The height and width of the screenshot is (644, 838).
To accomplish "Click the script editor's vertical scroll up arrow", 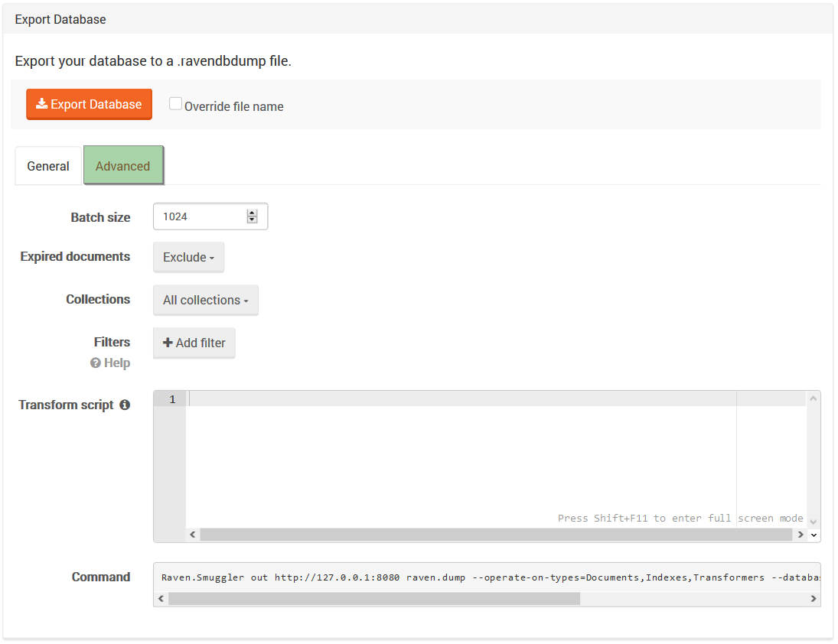I will point(813,398).
